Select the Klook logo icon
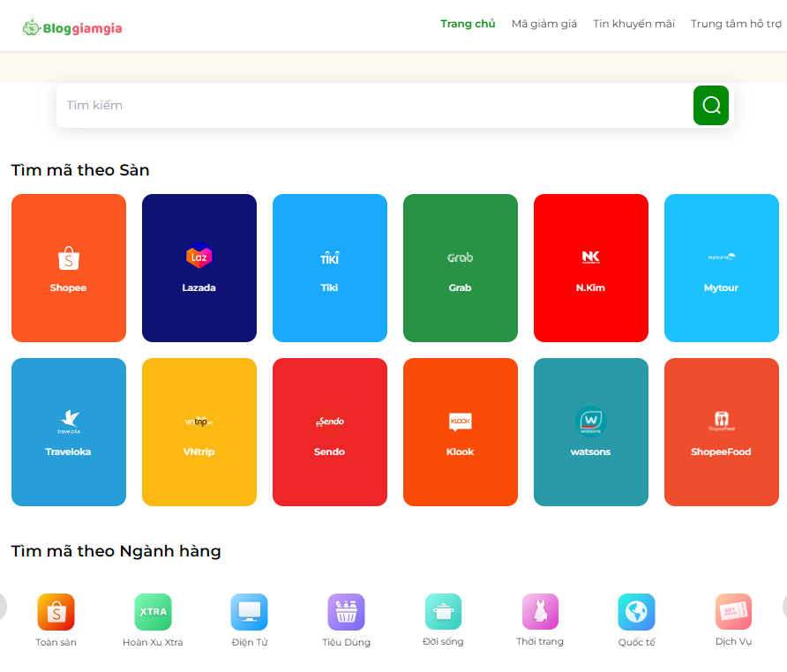The height and width of the screenshot is (672, 787). tap(461, 422)
